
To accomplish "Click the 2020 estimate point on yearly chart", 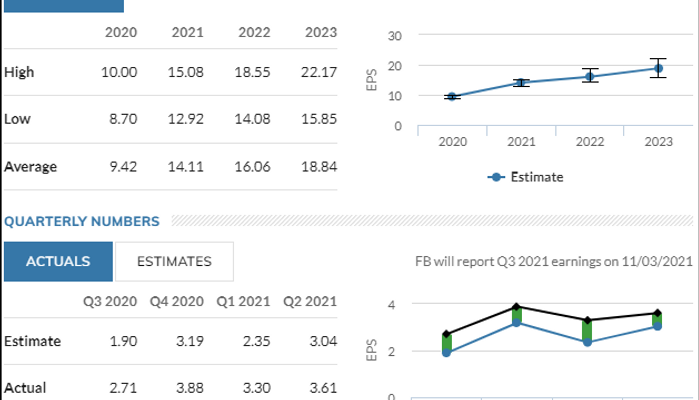I will (x=452, y=97).
